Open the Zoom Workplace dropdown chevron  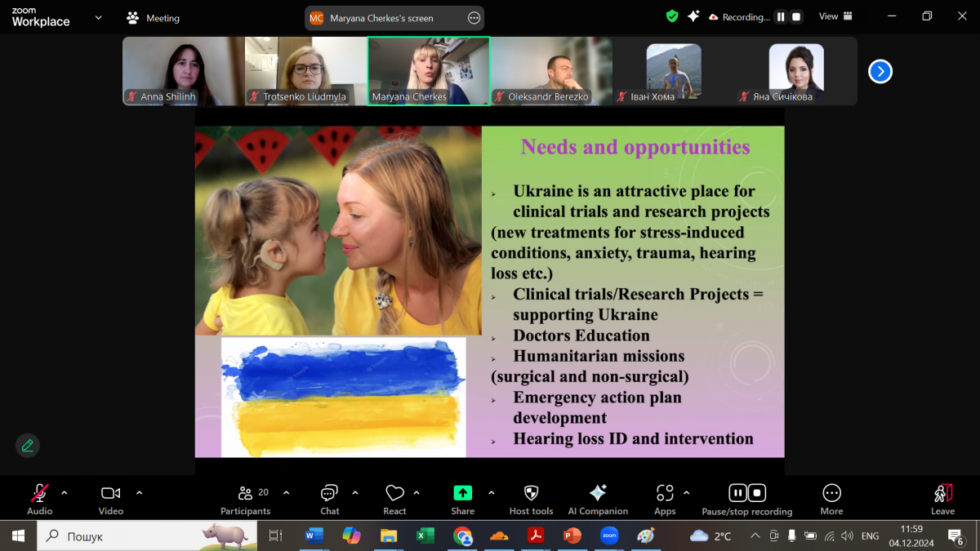[x=99, y=17]
